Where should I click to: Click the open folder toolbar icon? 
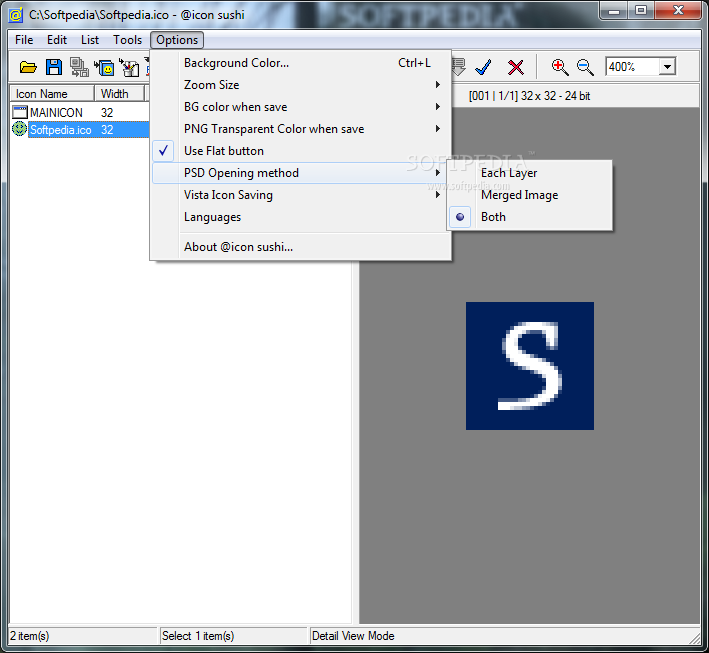tap(28, 67)
